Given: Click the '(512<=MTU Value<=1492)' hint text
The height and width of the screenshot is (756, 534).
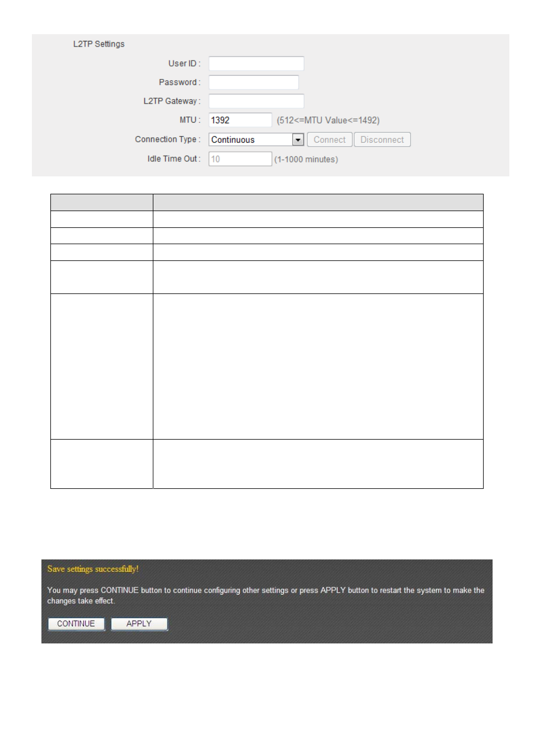Looking at the screenshot, I should click(x=328, y=120).
